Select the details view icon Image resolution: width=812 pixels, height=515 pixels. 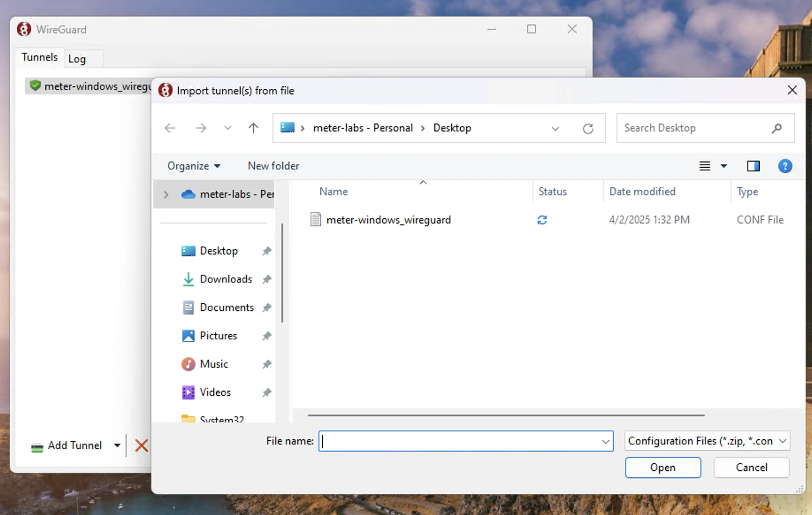[704, 166]
